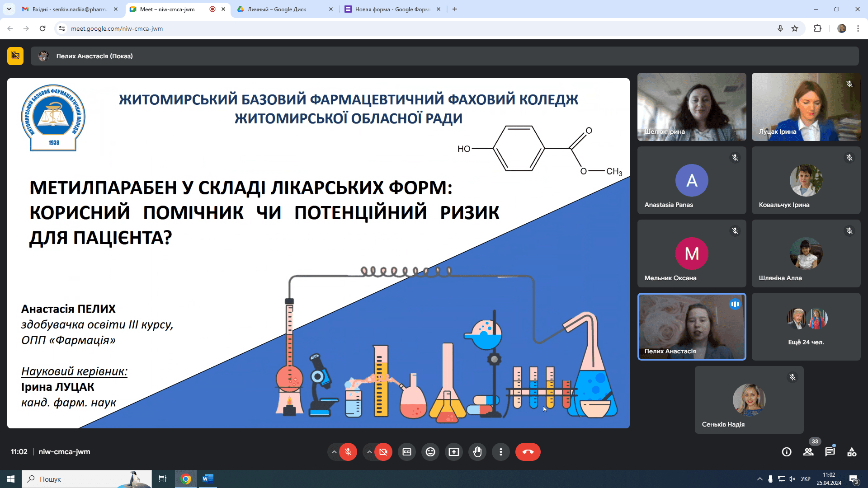Toggle the microphone mute button
The height and width of the screenshot is (488, 868).
(x=348, y=452)
